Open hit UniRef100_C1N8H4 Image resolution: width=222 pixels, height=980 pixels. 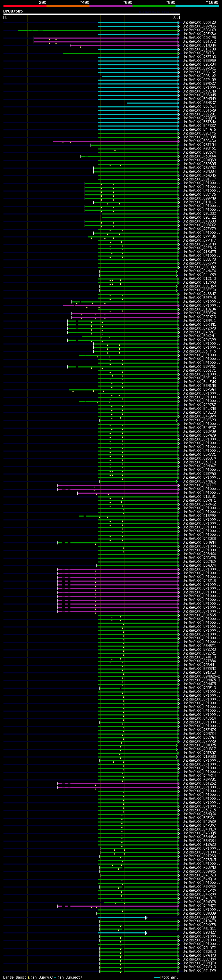pyautogui.click(x=199, y=45)
